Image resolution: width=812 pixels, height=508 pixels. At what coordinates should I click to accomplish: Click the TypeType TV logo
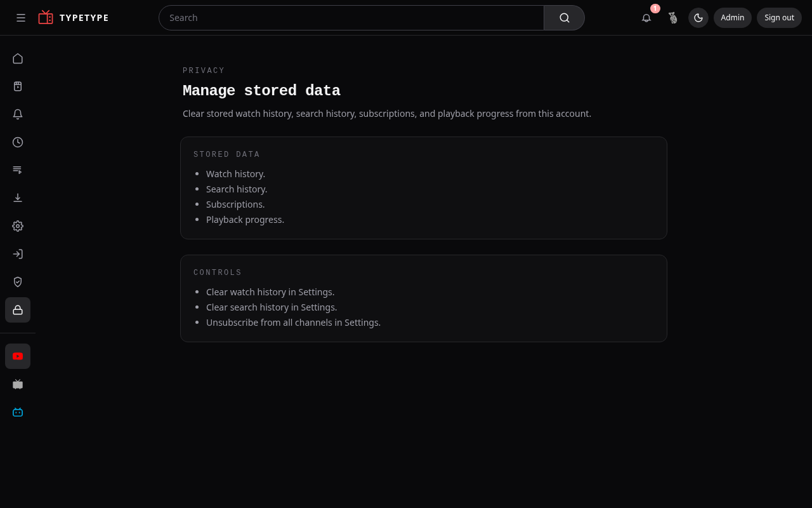click(x=46, y=18)
